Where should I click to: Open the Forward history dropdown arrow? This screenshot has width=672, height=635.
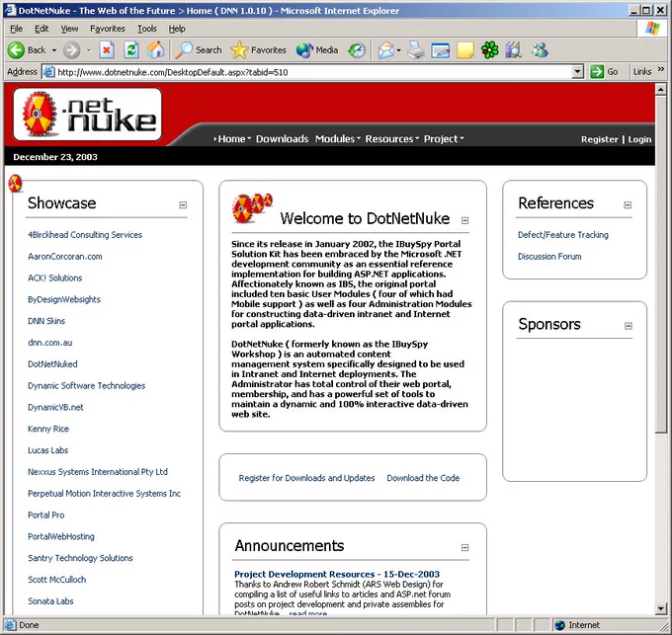click(x=89, y=50)
